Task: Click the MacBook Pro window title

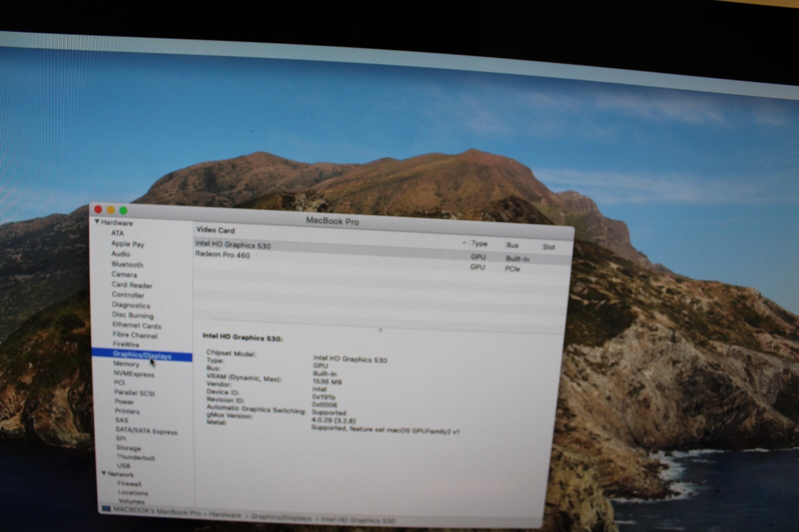Action: click(x=332, y=221)
